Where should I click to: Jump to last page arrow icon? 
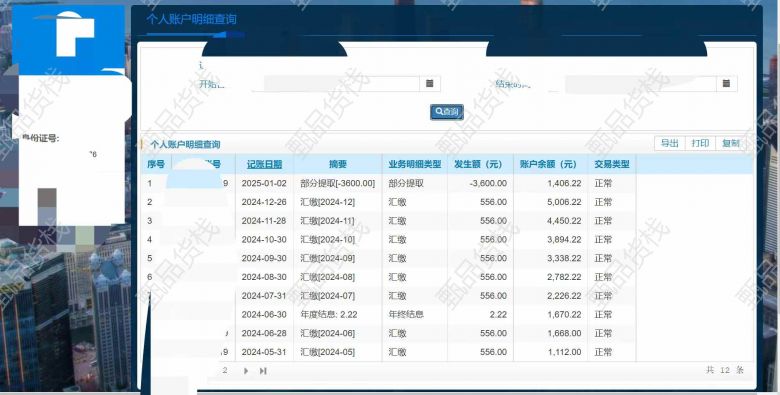[x=263, y=371]
